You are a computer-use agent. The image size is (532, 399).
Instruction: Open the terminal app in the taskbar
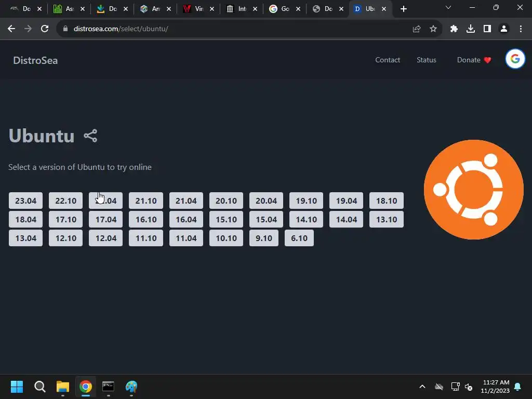[108, 386]
